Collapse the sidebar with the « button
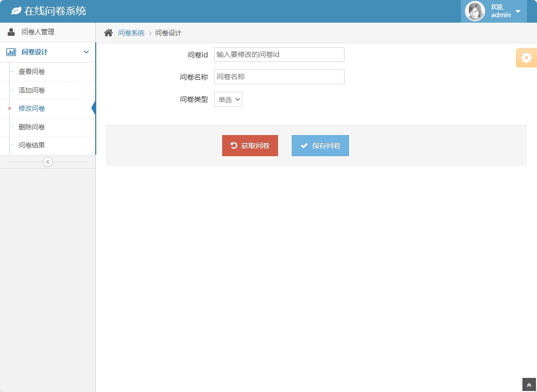This screenshot has width=537, height=392. click(x=47, y=162)
